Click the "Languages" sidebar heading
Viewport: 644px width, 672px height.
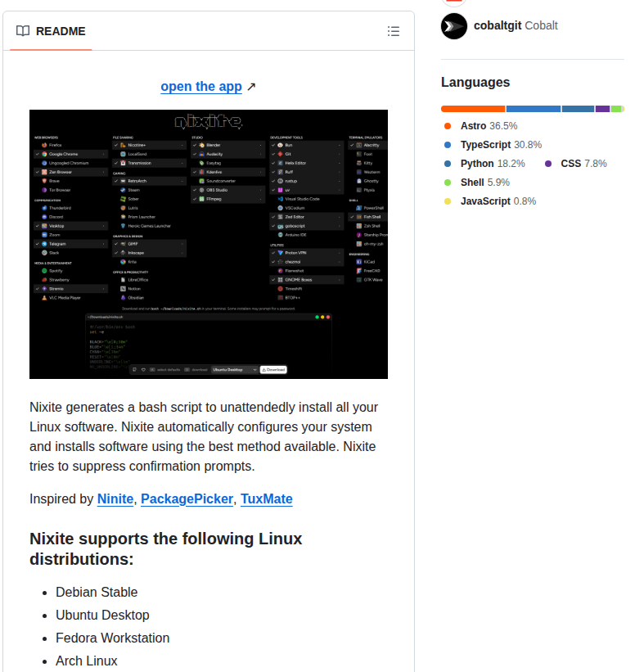tap(475, 83)
